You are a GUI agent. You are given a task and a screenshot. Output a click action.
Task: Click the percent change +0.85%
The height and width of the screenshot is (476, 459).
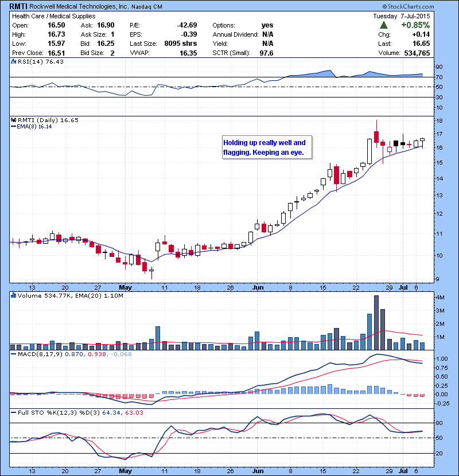coord(415,25)
